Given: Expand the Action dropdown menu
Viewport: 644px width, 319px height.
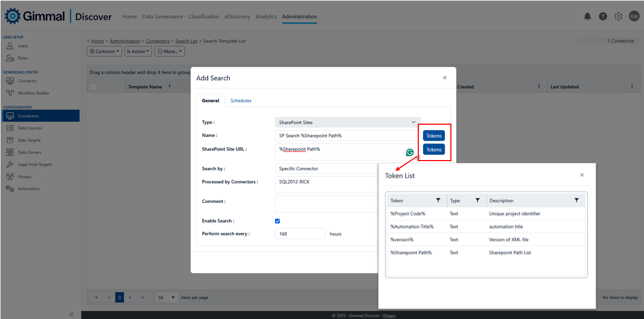Looking at the screenshot, I should (138, 51).
